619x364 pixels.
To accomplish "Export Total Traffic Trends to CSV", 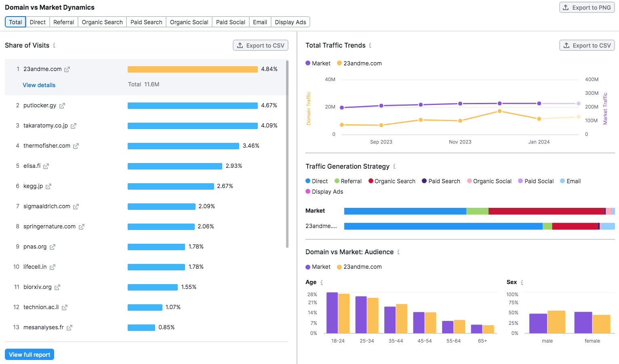I will pyautogui.click(x=587, y=46).
